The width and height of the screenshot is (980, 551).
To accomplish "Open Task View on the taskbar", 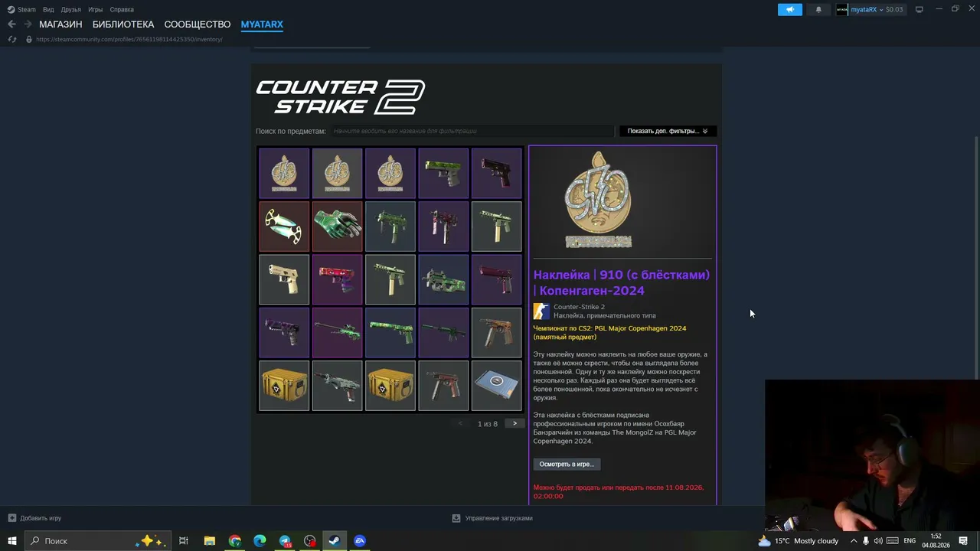I will 184,541.
